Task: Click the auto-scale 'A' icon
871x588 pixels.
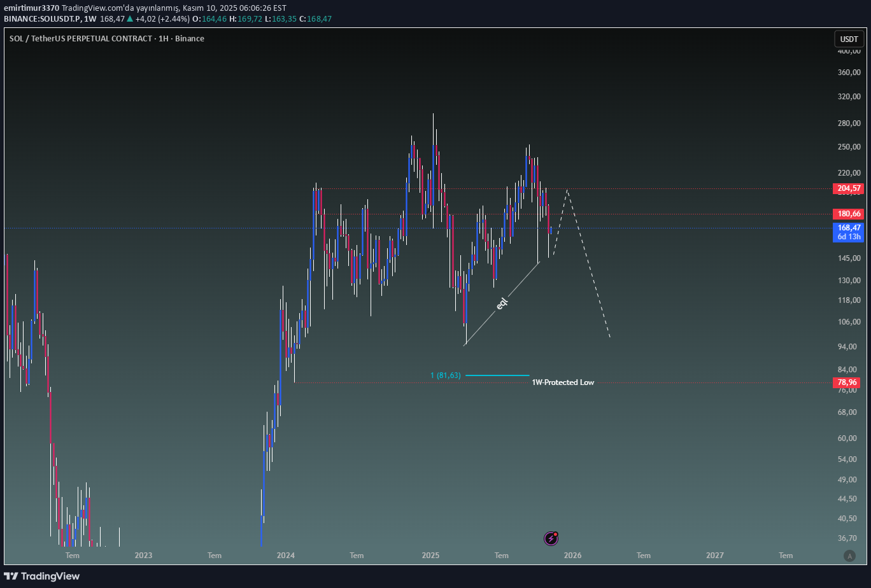Action: click(849, 556)
